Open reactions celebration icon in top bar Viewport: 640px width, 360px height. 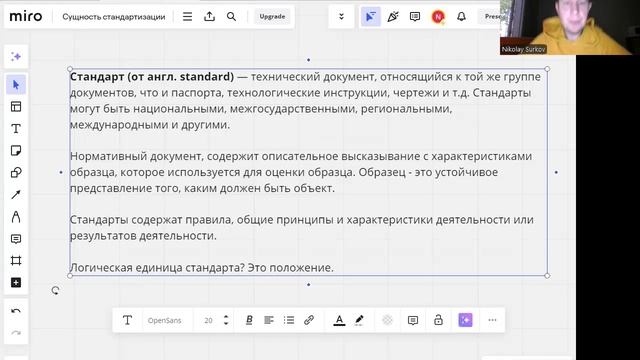pos(393,17)
